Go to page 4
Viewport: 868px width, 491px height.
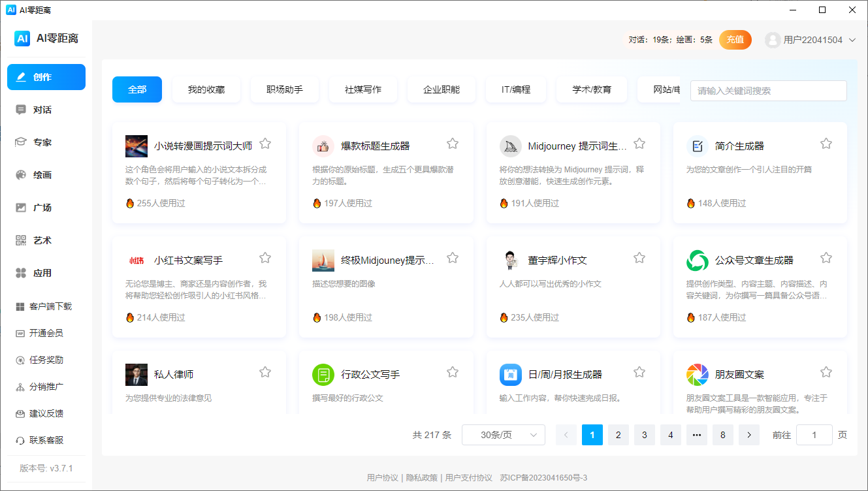(671, 435)
